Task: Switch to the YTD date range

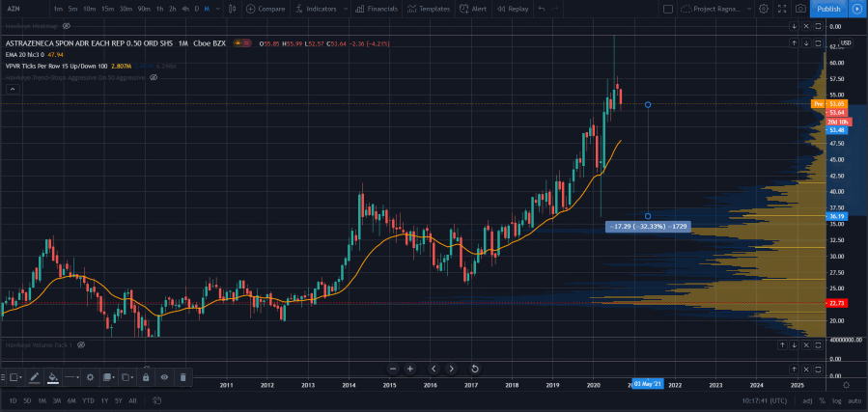Action: (x=88, y=400)
